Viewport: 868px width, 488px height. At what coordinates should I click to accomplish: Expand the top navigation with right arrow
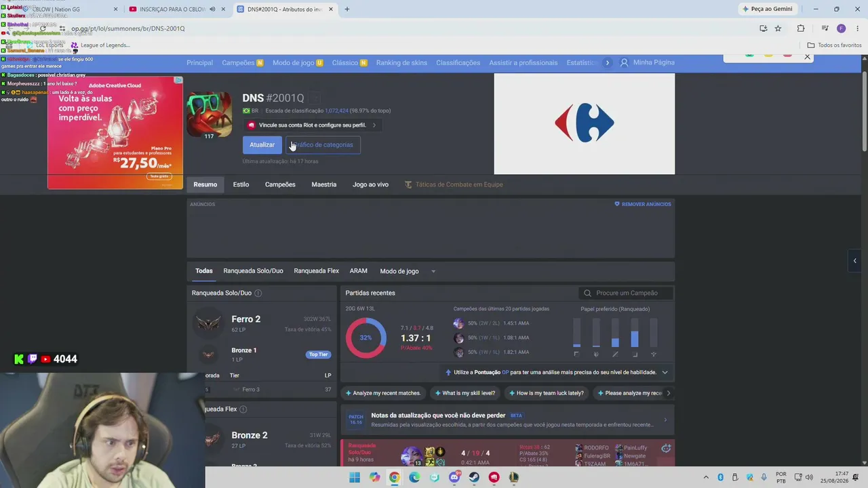coord(607,62)
